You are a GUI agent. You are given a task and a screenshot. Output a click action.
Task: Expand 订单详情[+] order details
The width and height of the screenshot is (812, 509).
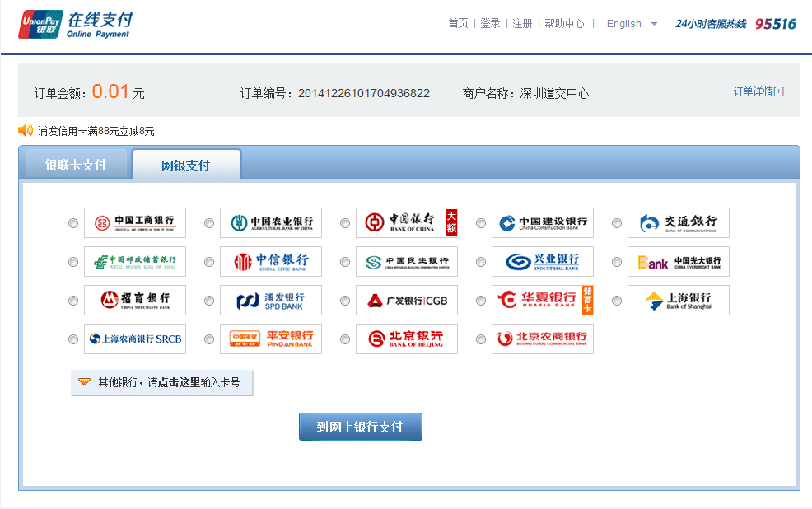click(758, 91)
